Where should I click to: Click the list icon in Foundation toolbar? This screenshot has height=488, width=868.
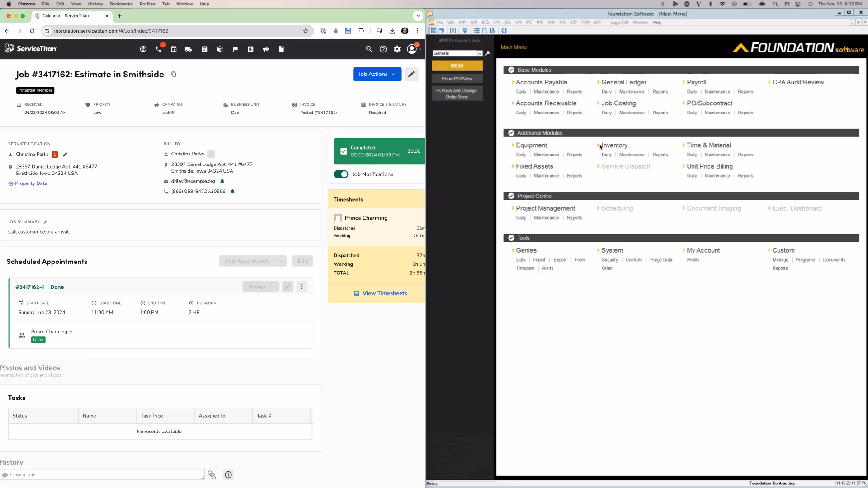click(x=476, y=31)
